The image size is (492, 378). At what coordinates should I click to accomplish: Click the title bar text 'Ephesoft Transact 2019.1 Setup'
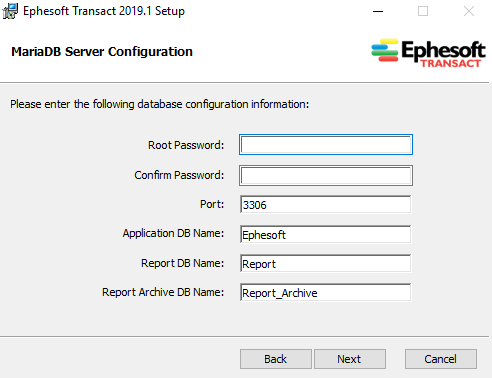click(104, 11)
